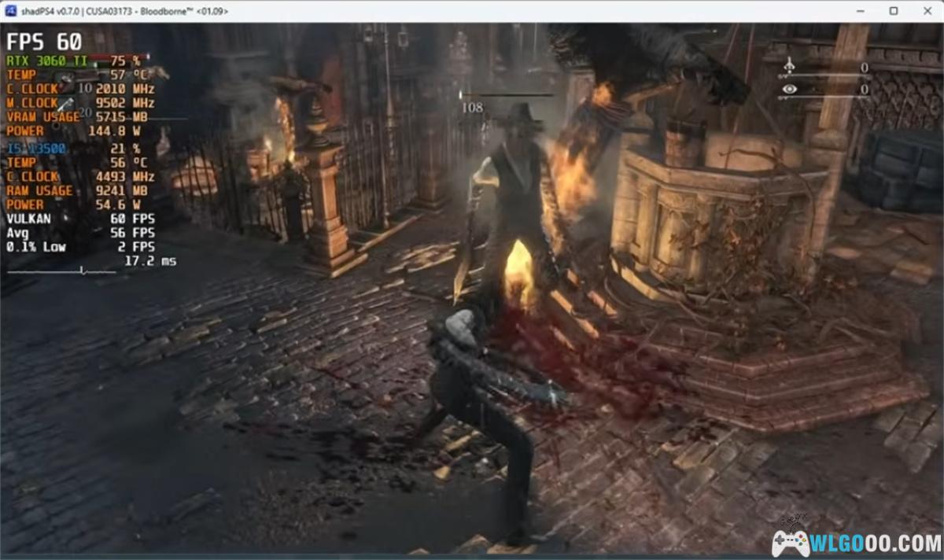Click the VRAM USAGE readout row
Screen dimensions: 944x560
pyautogui.click(x=79, y=117)
